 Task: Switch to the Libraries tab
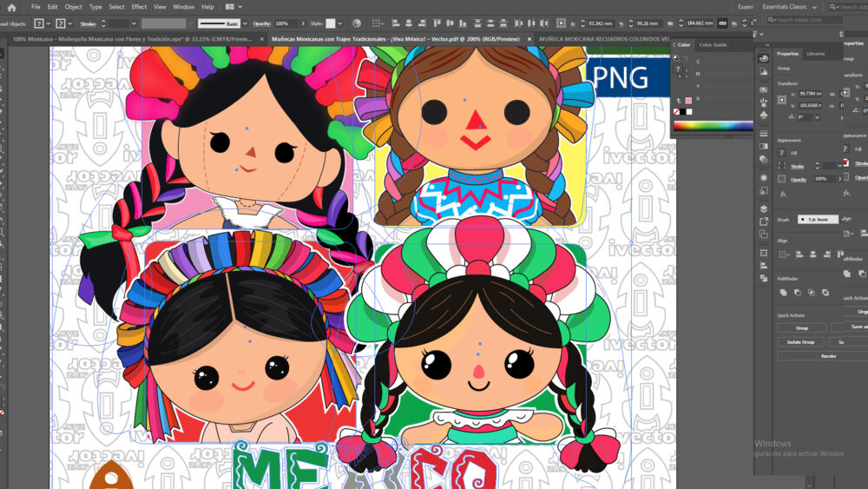[815, 54]
